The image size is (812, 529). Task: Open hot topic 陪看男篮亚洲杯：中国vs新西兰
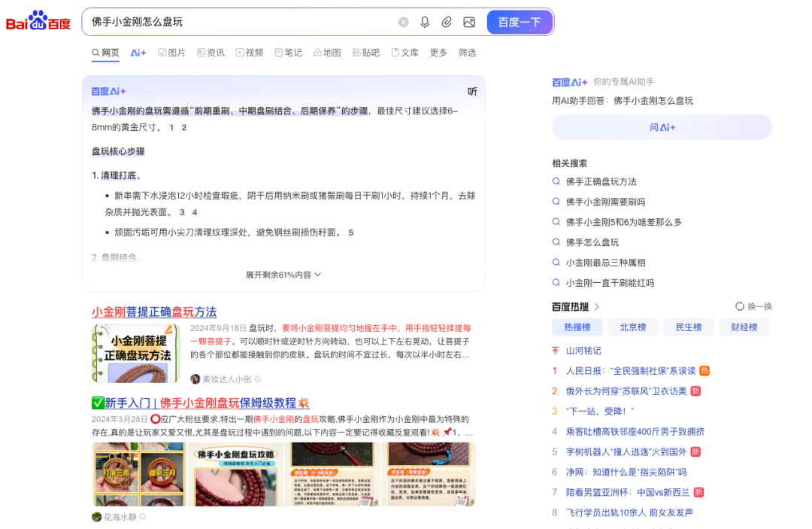(628, 492)
